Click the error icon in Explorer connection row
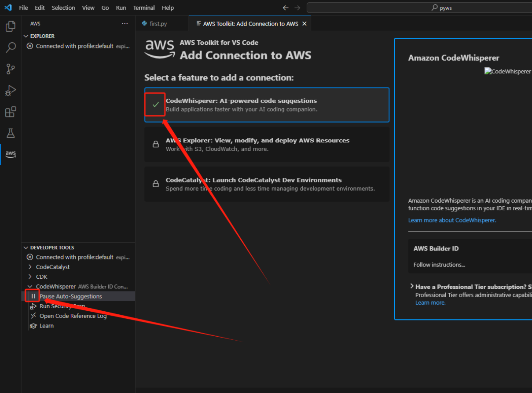The width and height of the screenshot is (532, 393). coord(30,46)
